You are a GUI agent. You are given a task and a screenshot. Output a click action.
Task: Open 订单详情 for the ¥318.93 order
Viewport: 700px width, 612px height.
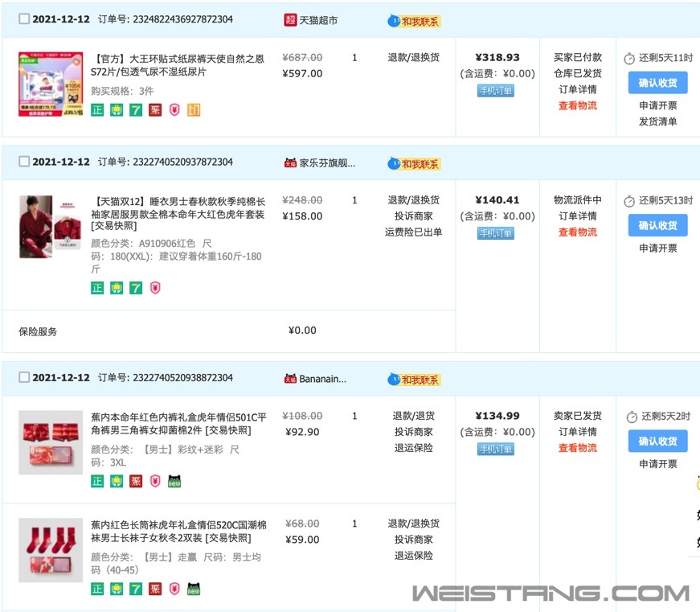point(578,89)
